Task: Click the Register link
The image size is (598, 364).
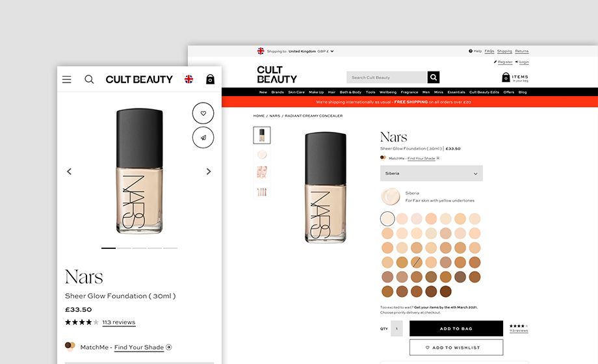Action: coord(505,62)
